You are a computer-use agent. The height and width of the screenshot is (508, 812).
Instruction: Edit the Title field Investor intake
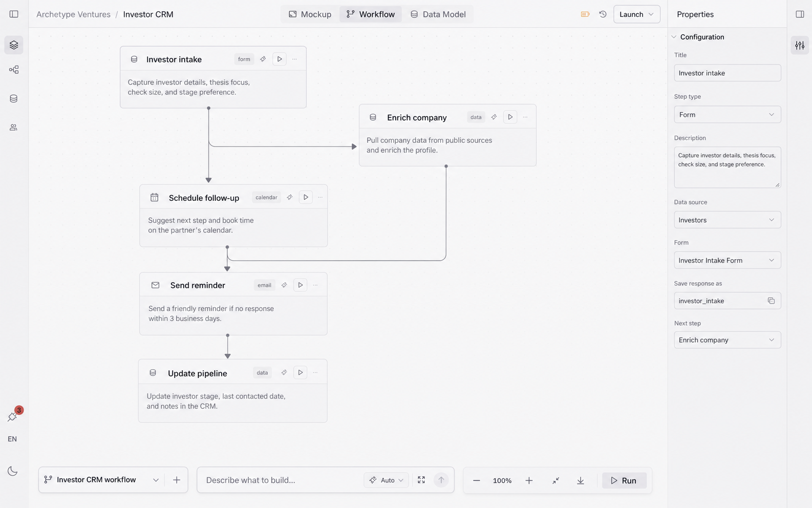727,73
